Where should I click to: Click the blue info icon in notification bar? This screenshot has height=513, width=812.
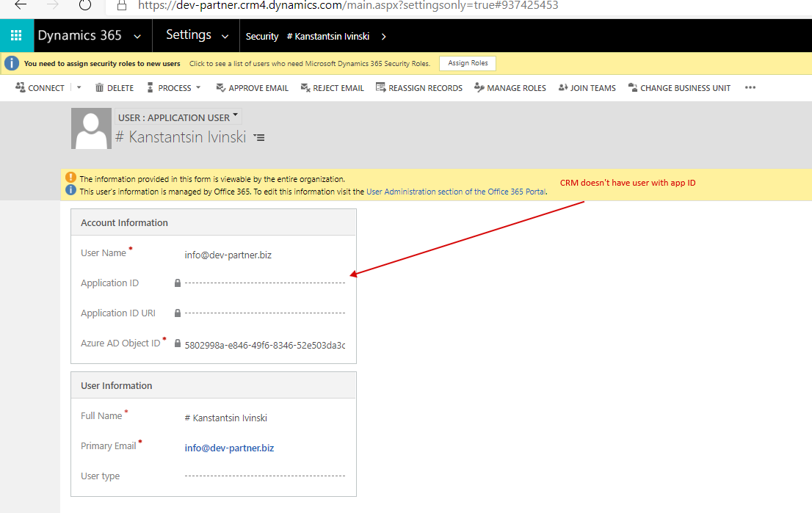click(12, 64)
